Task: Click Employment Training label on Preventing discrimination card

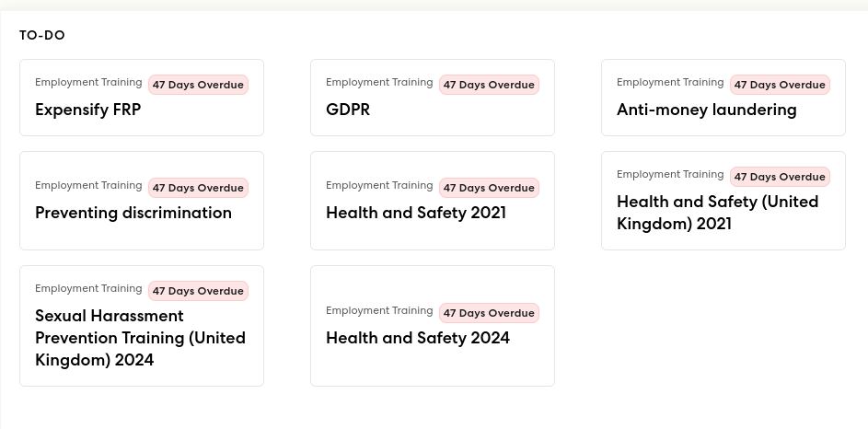Action: 88,185
